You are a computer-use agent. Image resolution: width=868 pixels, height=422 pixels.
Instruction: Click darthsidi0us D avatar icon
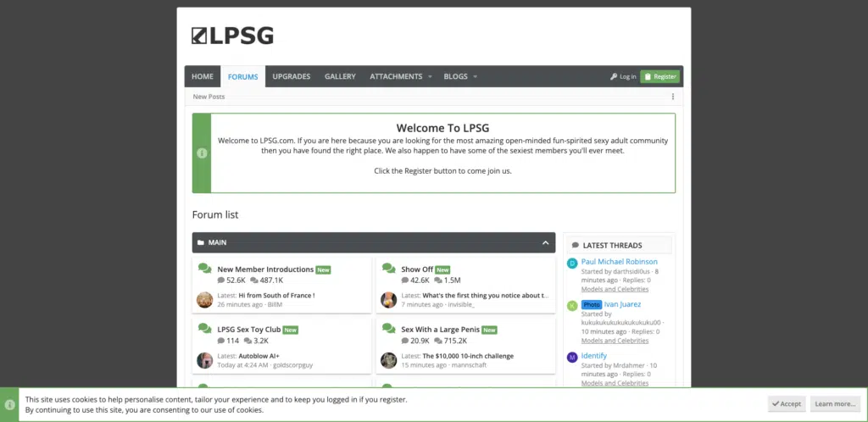point(572,264)
